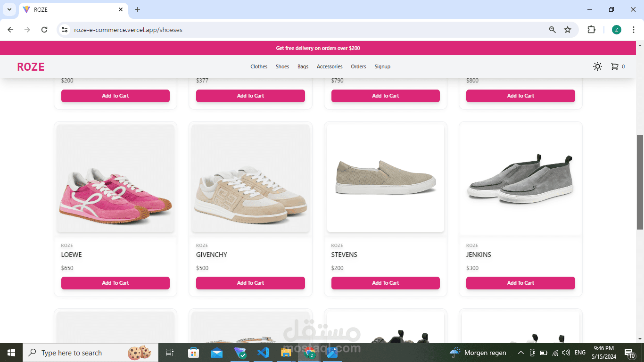The width and height of the screenshot is (644, 362).
Task: Click the "$650" price text
Action: coord(67,268)
